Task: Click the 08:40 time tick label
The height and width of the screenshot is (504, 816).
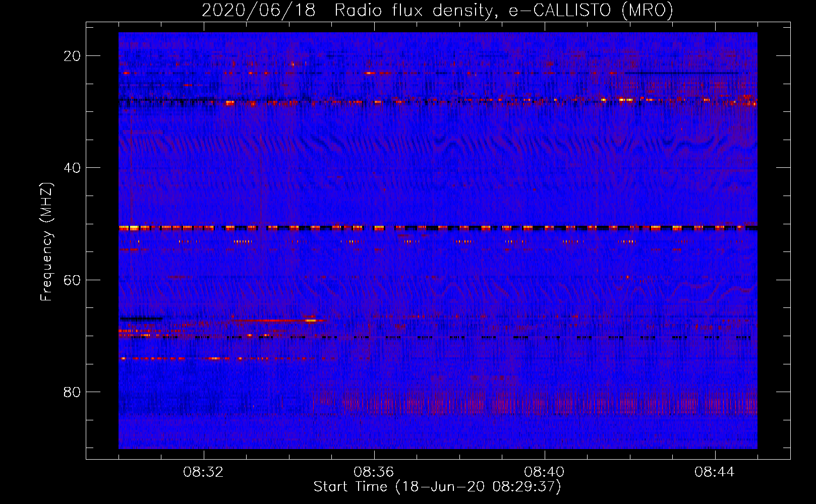Action: (544, 472)
